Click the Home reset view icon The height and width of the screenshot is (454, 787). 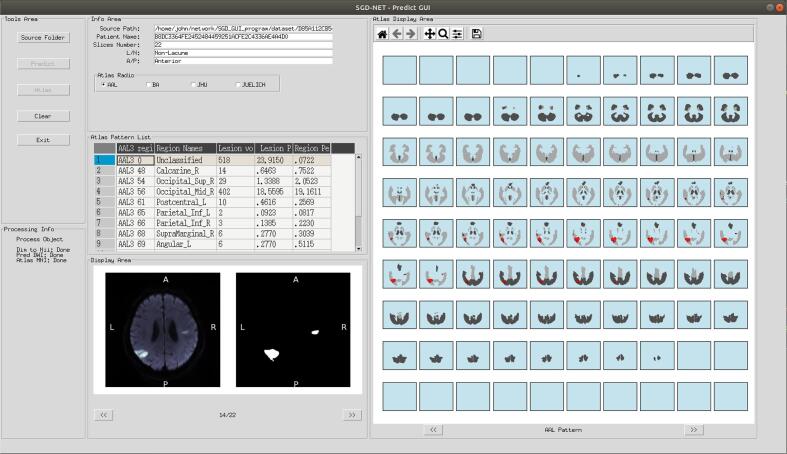[382, 34]
